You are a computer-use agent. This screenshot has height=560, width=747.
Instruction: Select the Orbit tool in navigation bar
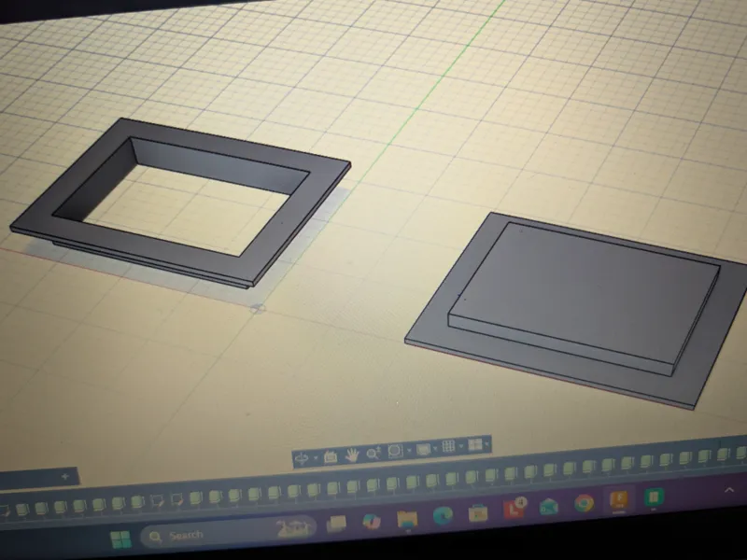302,459
